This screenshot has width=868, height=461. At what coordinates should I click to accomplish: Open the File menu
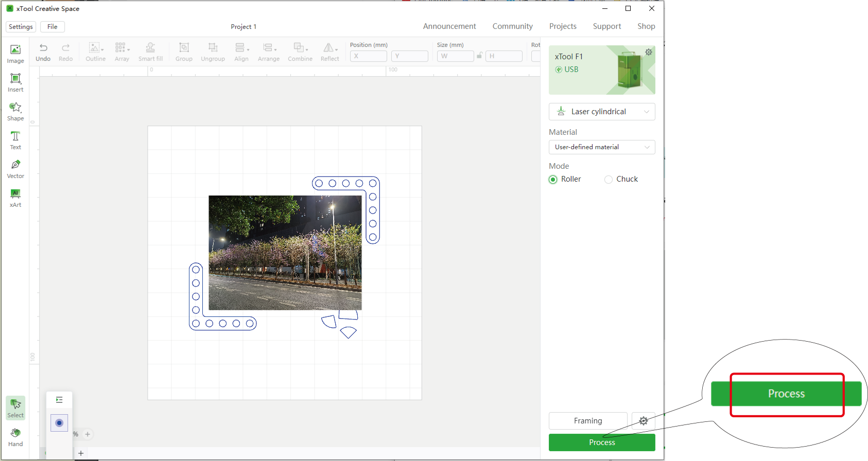[53, 27]
